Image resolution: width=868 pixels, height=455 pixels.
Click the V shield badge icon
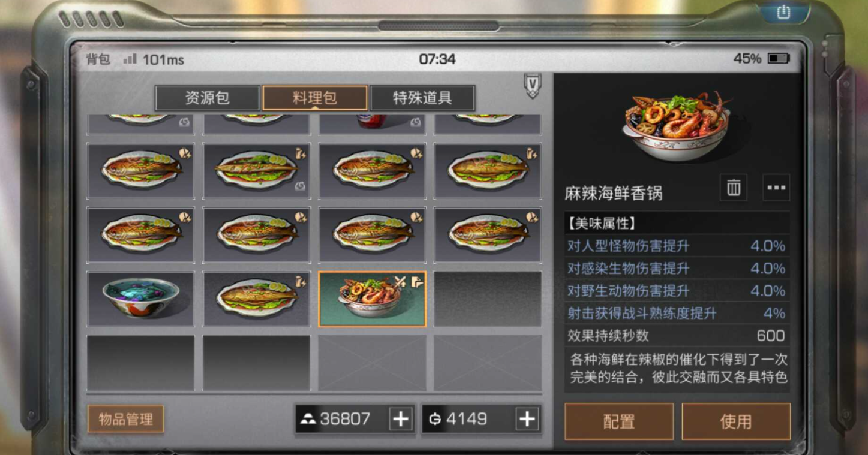[x=533, y=85]
